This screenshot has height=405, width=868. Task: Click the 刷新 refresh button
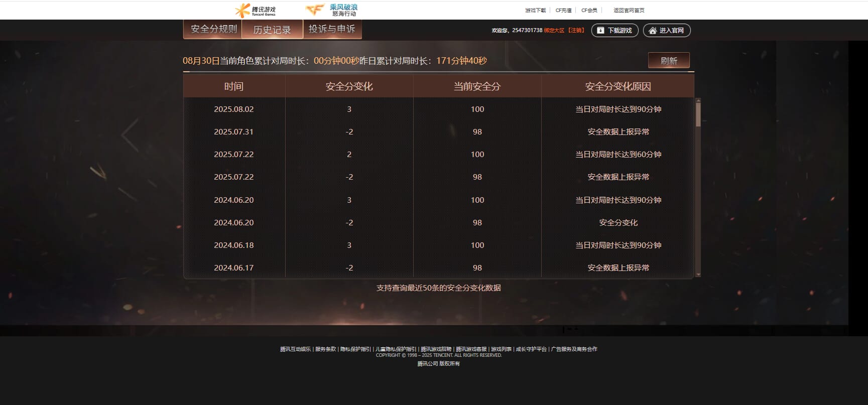click(x=669, y=61)
